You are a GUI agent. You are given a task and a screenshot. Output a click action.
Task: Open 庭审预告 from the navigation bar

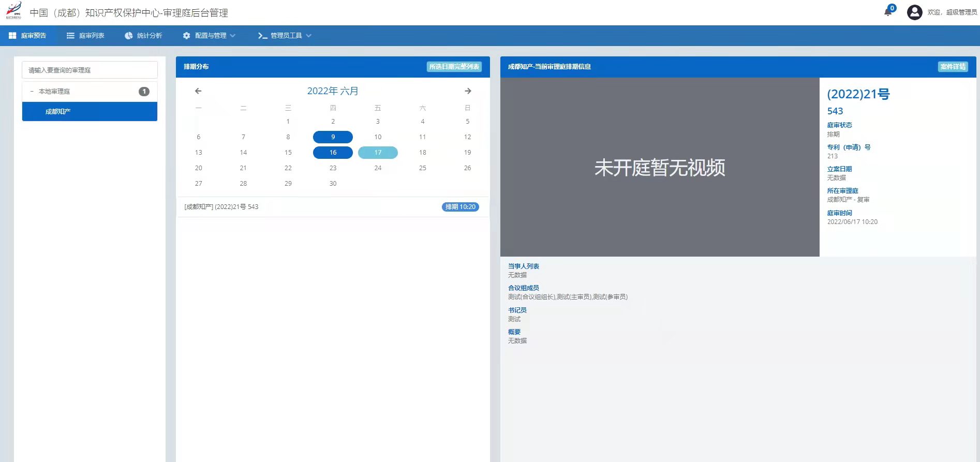(27, 36)
